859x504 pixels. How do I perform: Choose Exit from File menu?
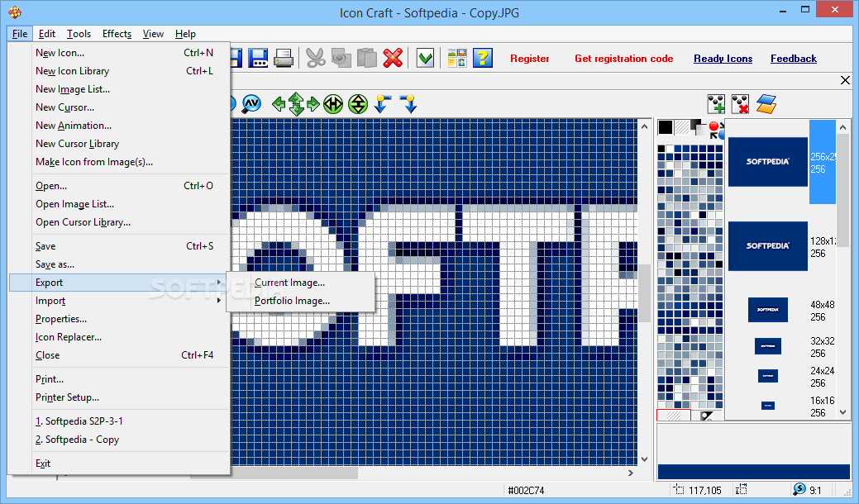pos(118,463)
